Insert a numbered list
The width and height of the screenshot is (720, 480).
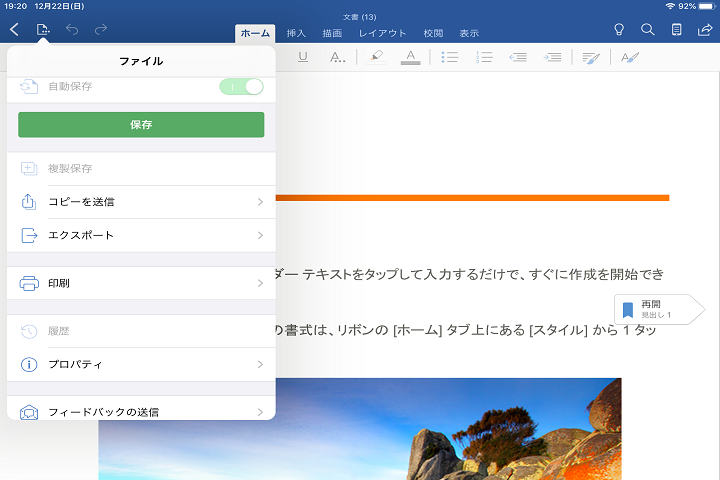pyautogui.click(x=484, y=57)
